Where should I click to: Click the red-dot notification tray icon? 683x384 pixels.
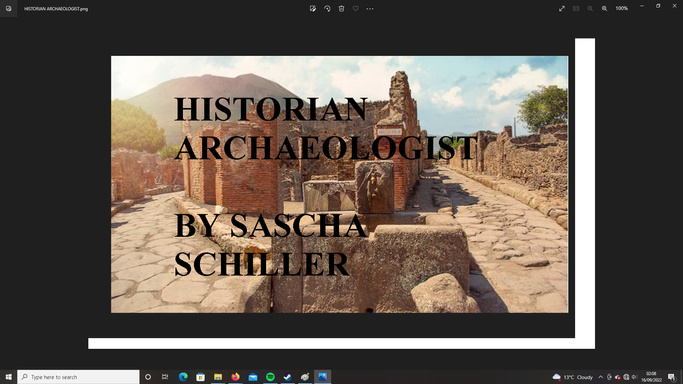pyautogui.click(x=617, y=377)
